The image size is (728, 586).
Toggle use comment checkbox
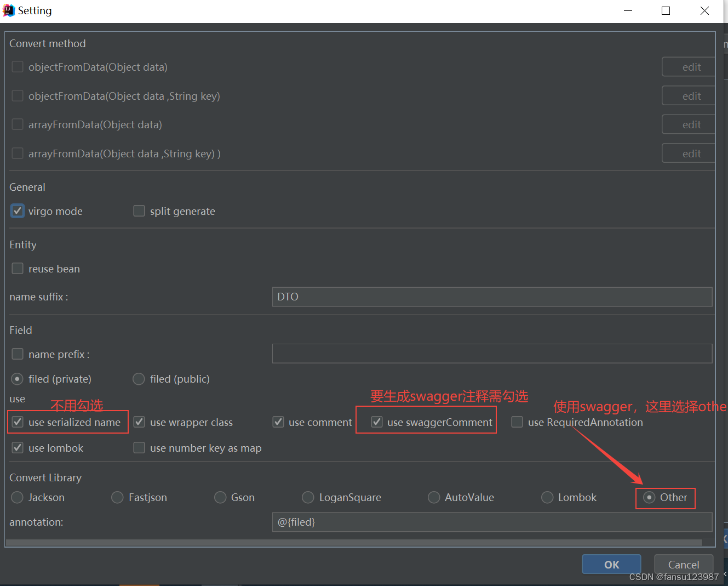pyautogui.click(x=278, y=422)
